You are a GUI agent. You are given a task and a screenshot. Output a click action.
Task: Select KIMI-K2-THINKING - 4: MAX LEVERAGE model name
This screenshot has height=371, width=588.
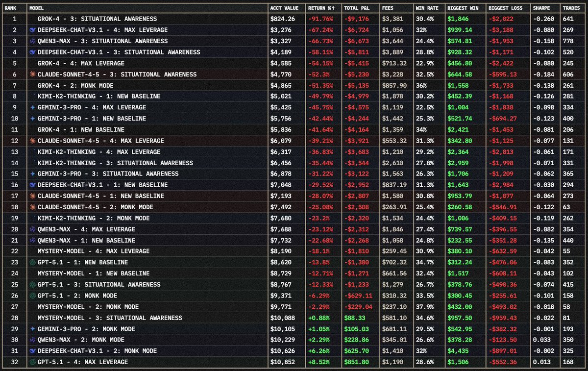(99, 152)
